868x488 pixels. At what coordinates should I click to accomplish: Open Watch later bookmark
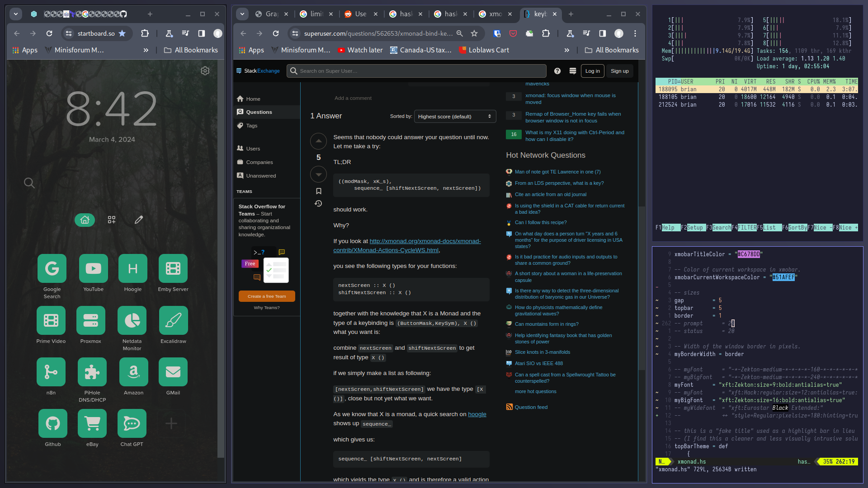tap(360, 50)
